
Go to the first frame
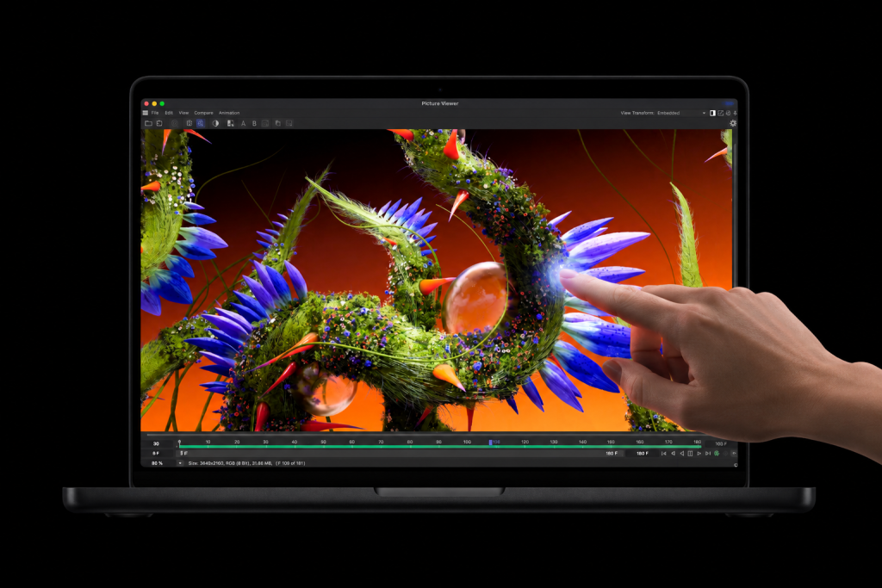point(664,453)
